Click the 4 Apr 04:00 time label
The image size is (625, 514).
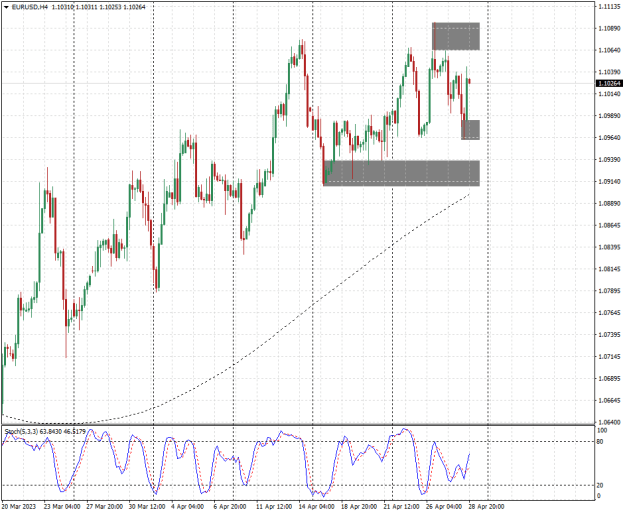(x=187, y=507)
